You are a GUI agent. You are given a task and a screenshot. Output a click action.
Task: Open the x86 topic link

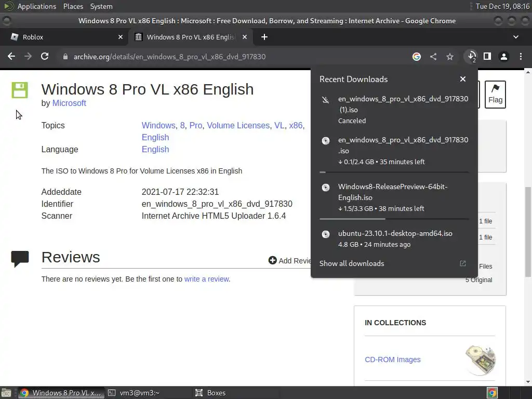pyautogui.click(x=296, y=126)
